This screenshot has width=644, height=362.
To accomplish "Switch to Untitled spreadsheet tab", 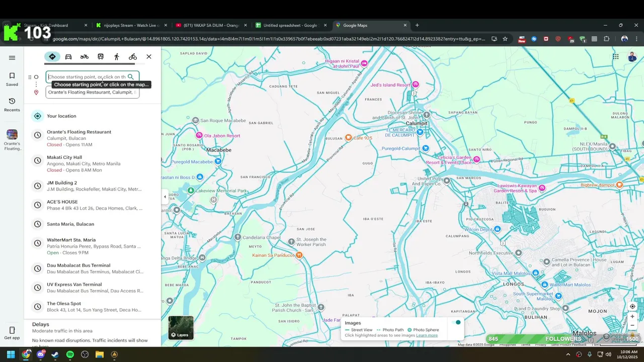I will [291, 25].
